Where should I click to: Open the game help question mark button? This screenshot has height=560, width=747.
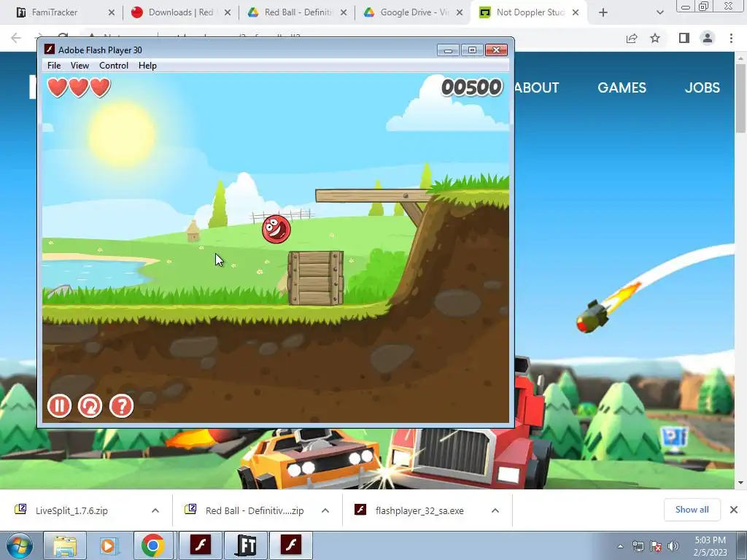(122, 406)
